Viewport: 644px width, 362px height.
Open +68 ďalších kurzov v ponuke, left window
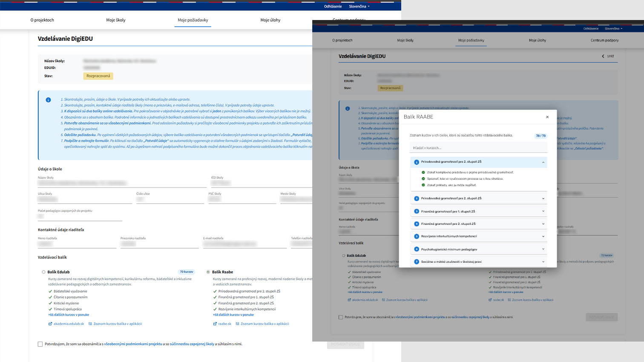tap(233, 315)
